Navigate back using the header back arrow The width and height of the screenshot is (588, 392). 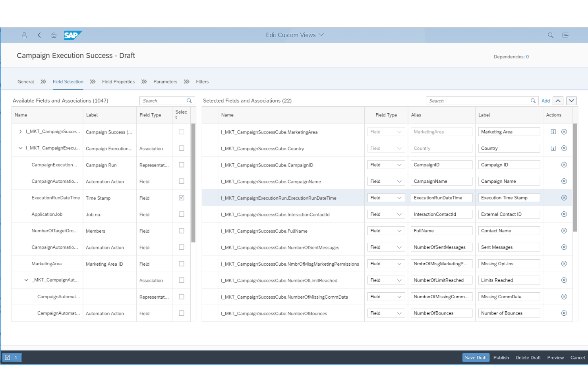point(39,35)
